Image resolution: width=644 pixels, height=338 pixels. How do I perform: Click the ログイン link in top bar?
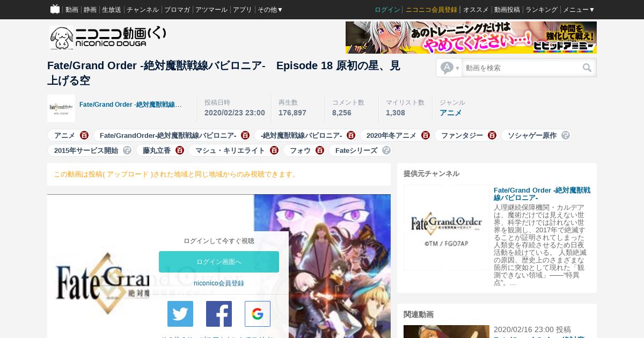coord(387,10)
